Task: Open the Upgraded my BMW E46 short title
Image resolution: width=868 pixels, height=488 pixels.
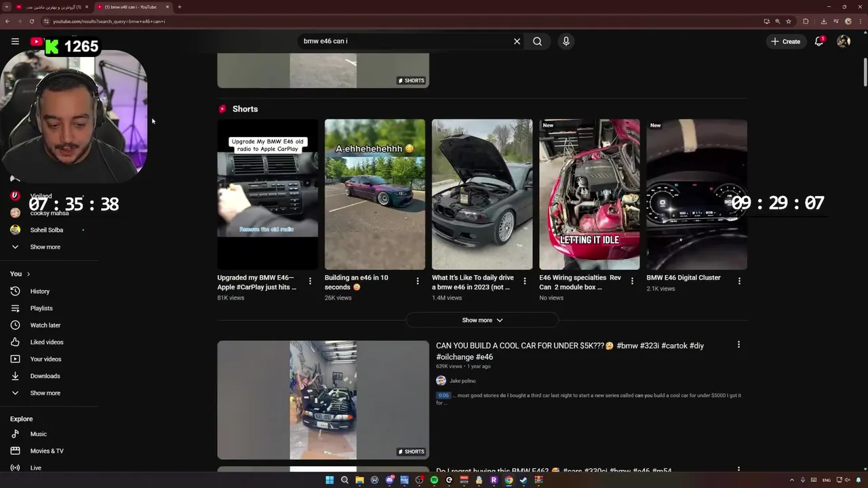Action: pos(257,282)
